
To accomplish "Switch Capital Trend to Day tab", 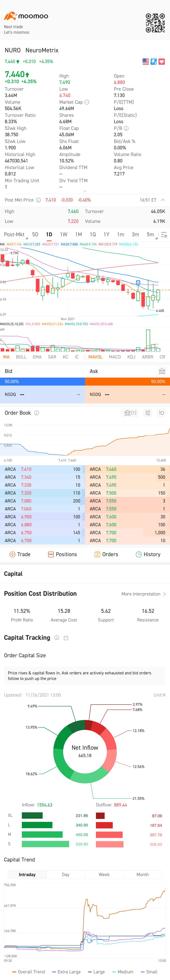I will coord(66,875).
